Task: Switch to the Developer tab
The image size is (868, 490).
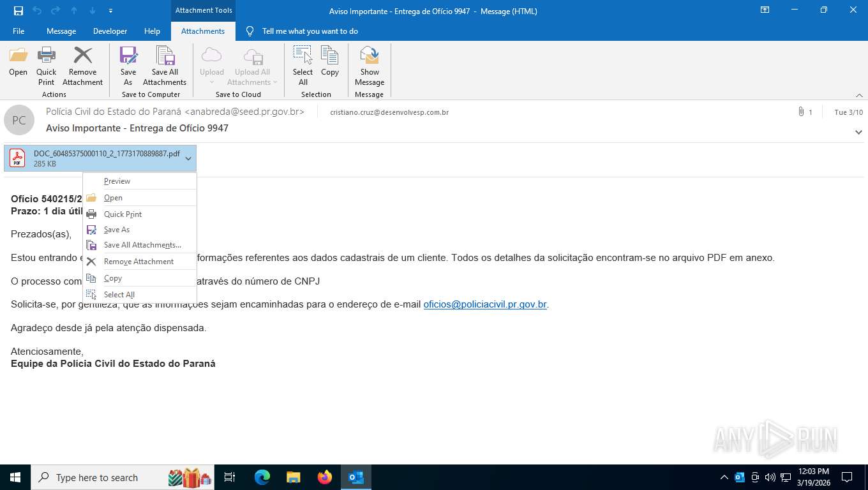Action: tap(110, 31)
